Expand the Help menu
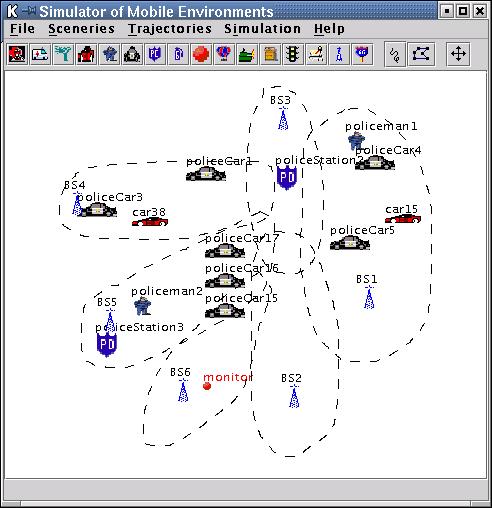Screen dimensions: 492x508 pyautogui.click(x=329, y=29)
